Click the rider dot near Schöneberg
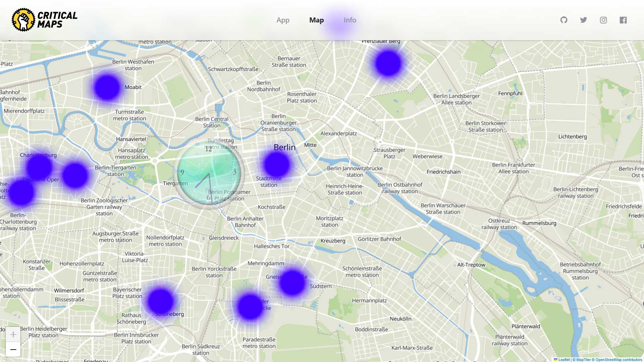This screenshot has height=362, width=644. point(160,301)
